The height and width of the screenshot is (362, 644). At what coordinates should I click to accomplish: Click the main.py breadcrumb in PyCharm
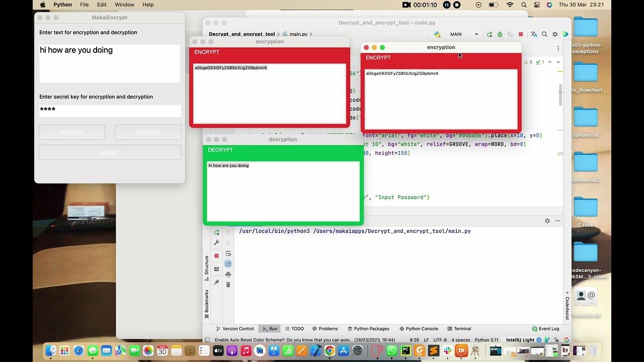[298, 34]
